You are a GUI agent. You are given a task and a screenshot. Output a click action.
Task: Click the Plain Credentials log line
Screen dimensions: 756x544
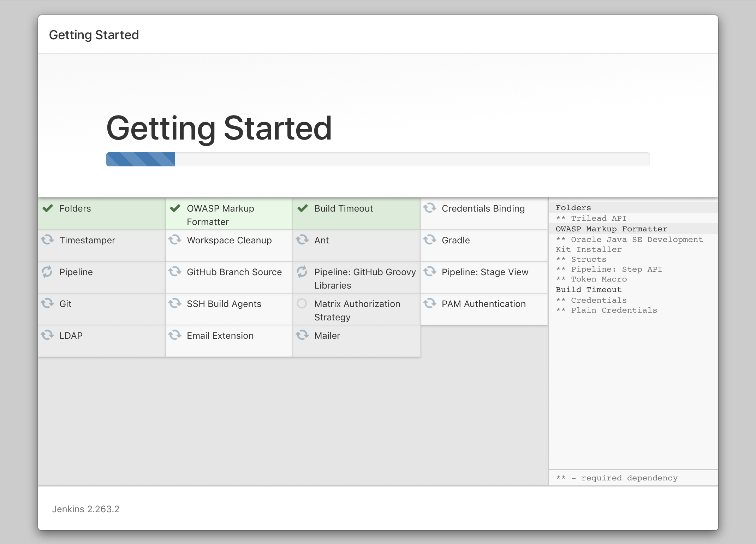point(606,310)
